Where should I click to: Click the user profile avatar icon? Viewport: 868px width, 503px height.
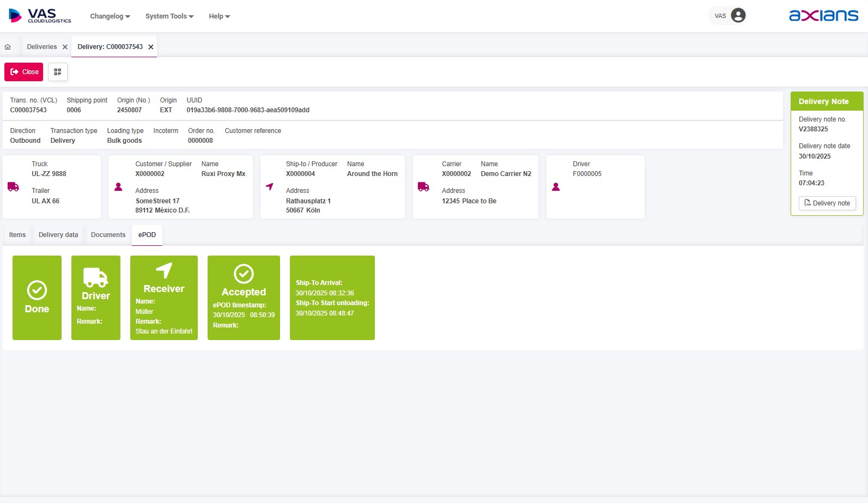coord(738,15)
